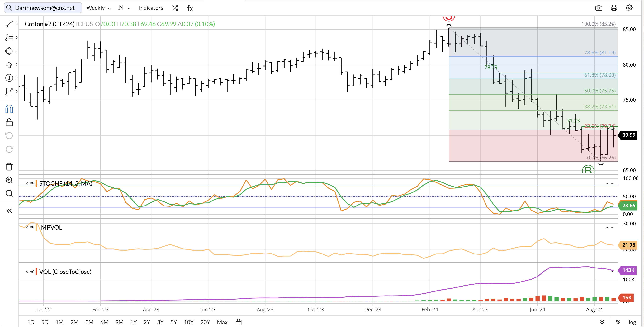Screen dimensions: 644x327
Task: Click the trash can delete drawings icon
Action: click(9, 167)
